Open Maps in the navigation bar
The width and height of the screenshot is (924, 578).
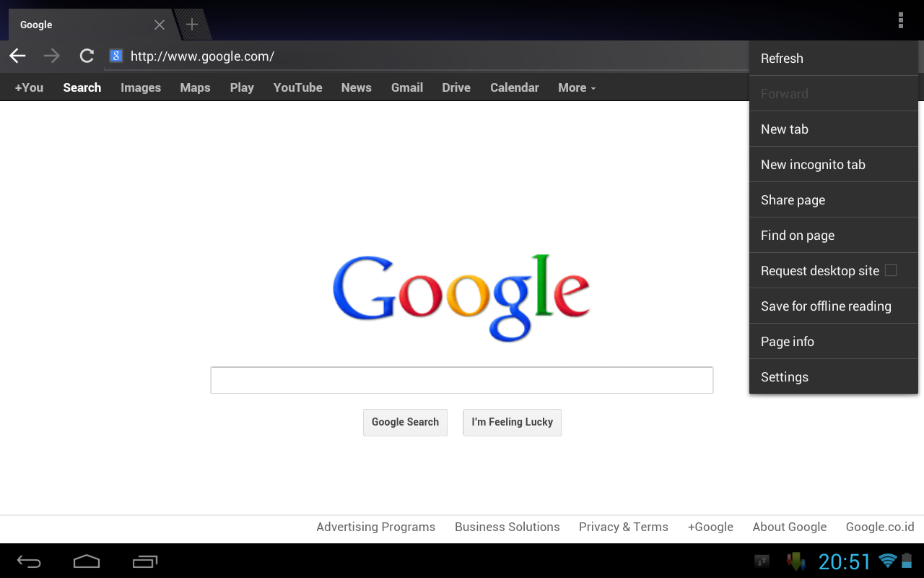[195, 87]
